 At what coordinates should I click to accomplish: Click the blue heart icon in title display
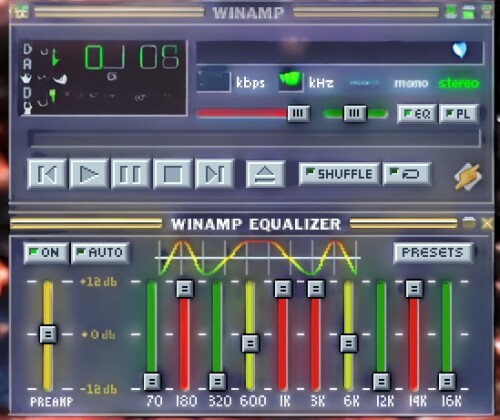click(x=460, y=50)
